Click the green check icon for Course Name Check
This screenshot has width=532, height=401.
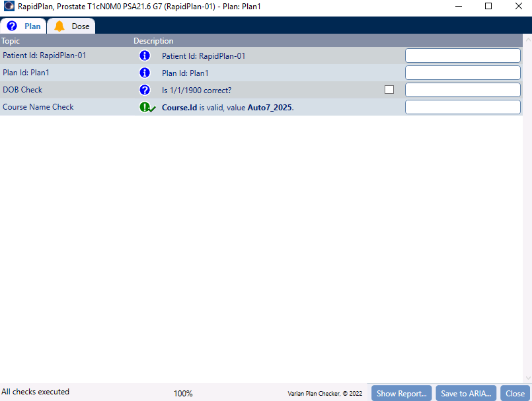[x=147, y=107]
